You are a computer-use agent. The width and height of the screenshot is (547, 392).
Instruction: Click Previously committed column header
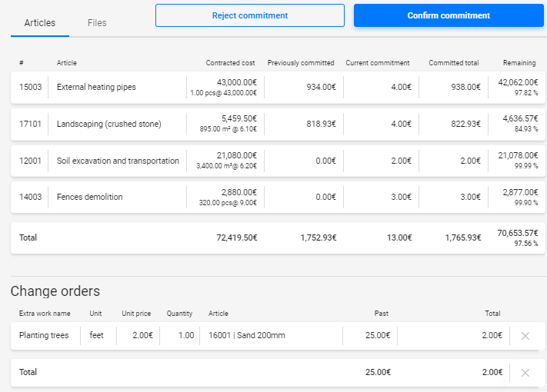301,63
